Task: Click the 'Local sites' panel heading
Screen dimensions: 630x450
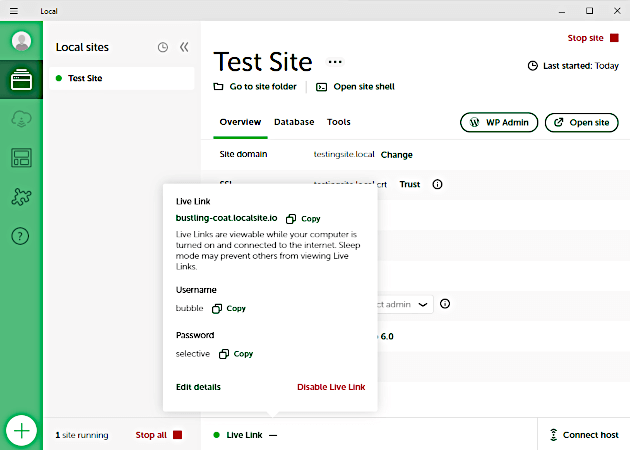Action: point(82,47)
